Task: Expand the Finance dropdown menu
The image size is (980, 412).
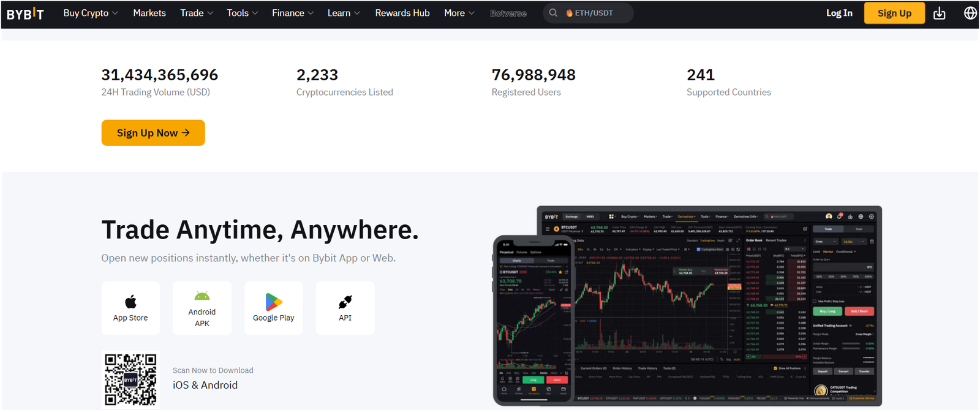Action: [x=293, y=13]
